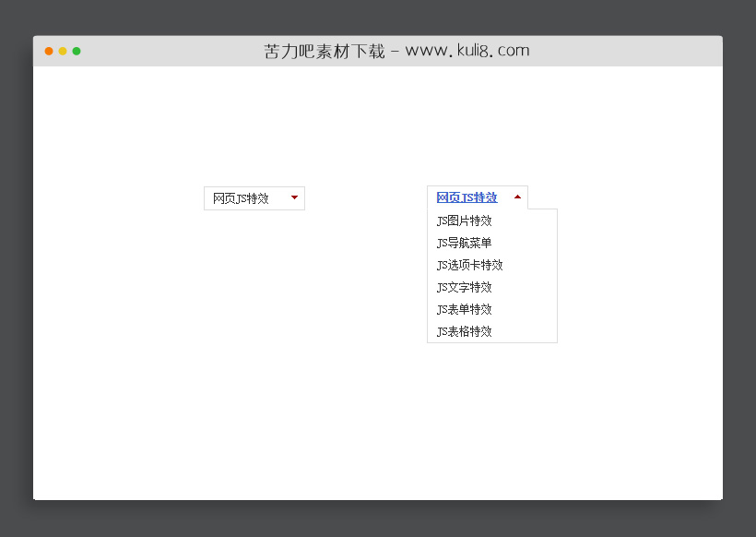The image size is (756, 537).
Task: Choose JS表格特效 at the list bottom
Action: tap(464, 331)
